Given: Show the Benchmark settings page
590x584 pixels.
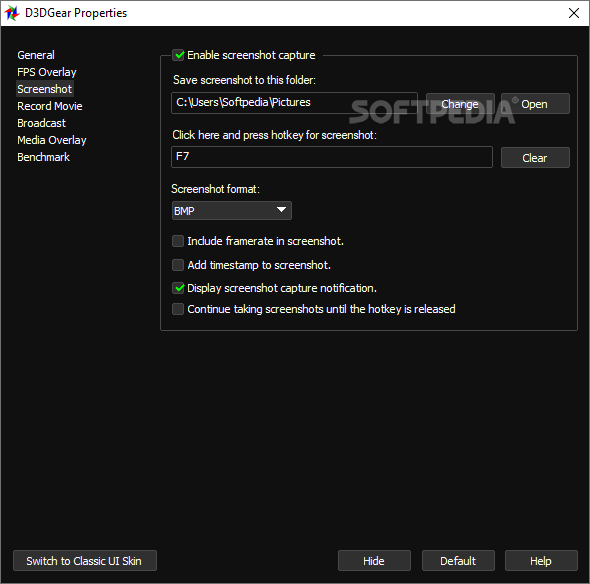Looking at the screenshot, I should click(43, 157).
